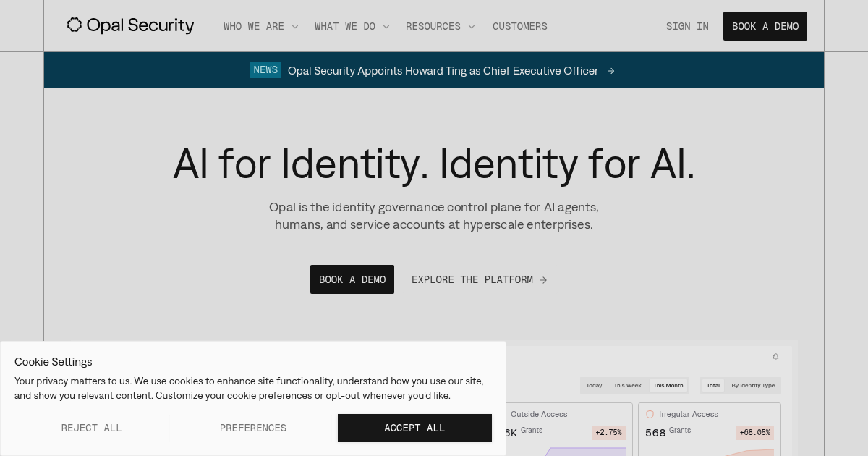Open cookie Preferences
The width and height of the screenshot is (868, 456).
point(253,428)
